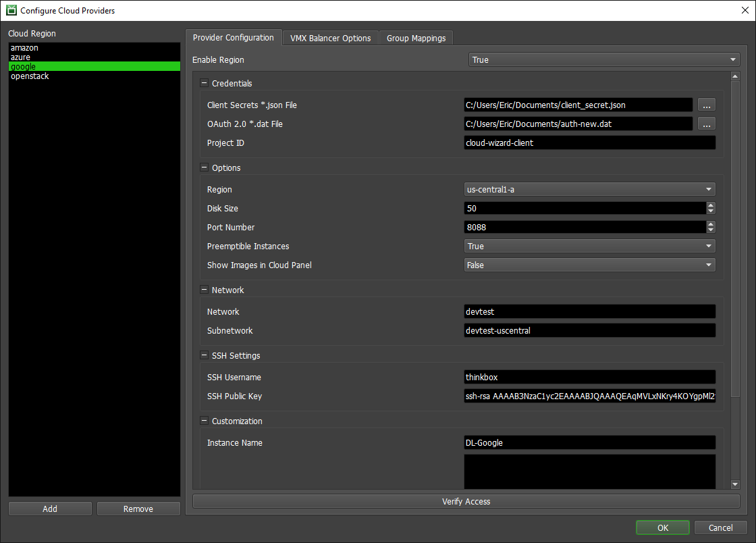Collapse the Credentials section
Screen dimensions: 756x543
(x=204, y=83)
